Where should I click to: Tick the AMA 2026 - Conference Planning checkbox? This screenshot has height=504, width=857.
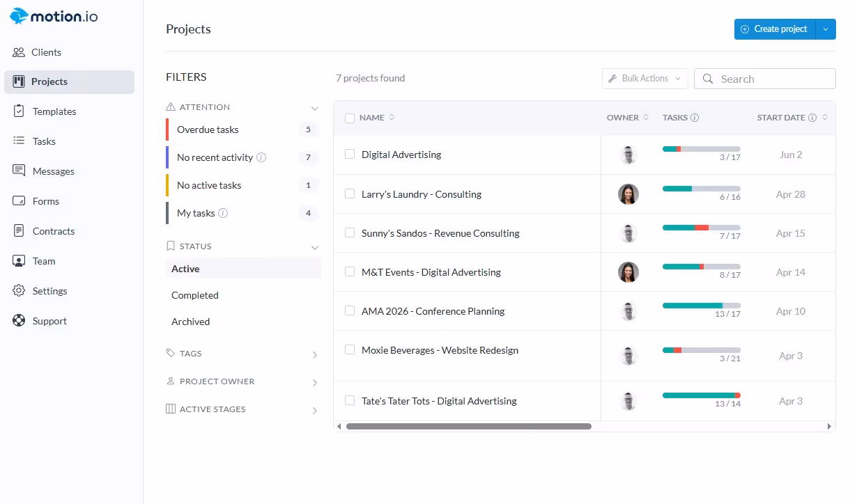[350, 310]
